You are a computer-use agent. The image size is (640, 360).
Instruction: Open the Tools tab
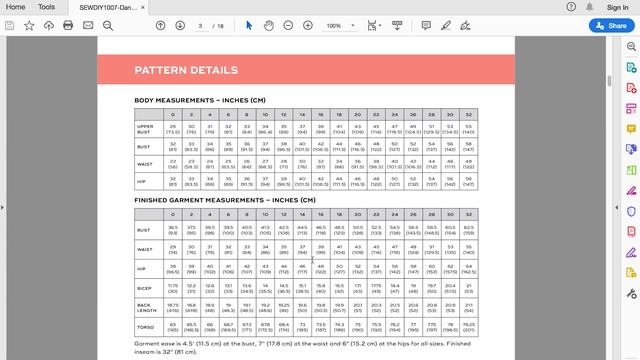[x=47, y=7]
